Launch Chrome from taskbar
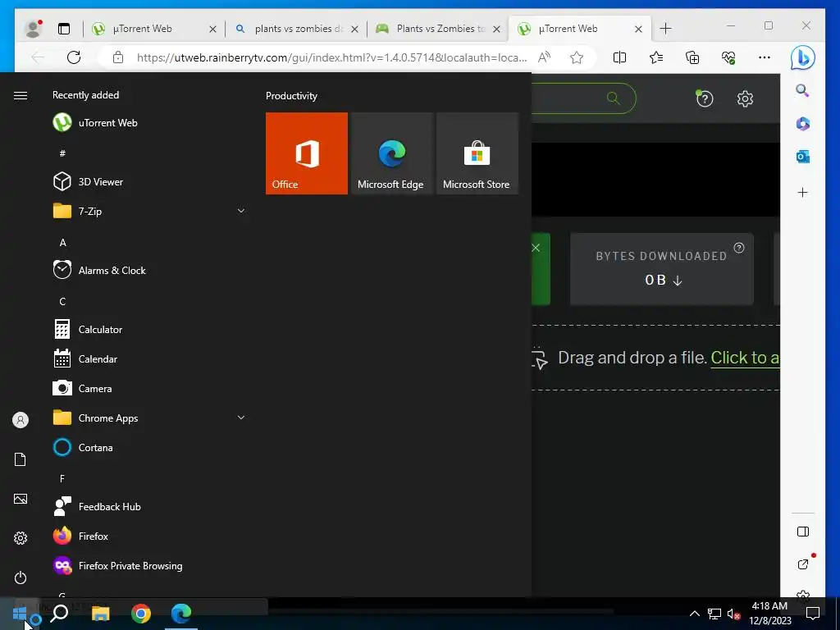 141,614
